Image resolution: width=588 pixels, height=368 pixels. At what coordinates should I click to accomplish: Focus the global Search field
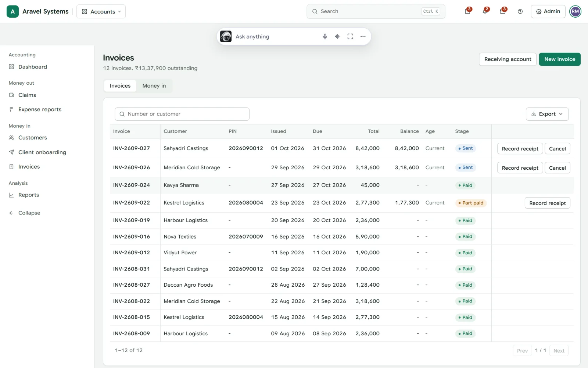[376, 11]
